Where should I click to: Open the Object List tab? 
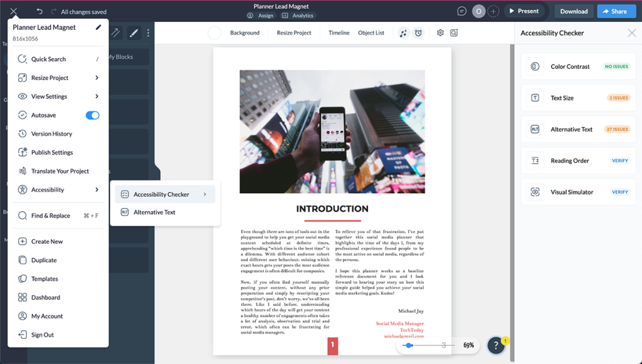(371, 33)
